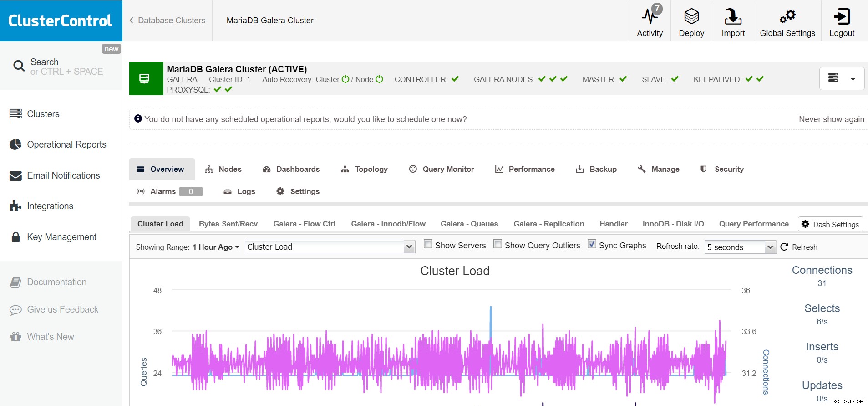
Task: Click the search magnifier icon
Action: (19, 66)
